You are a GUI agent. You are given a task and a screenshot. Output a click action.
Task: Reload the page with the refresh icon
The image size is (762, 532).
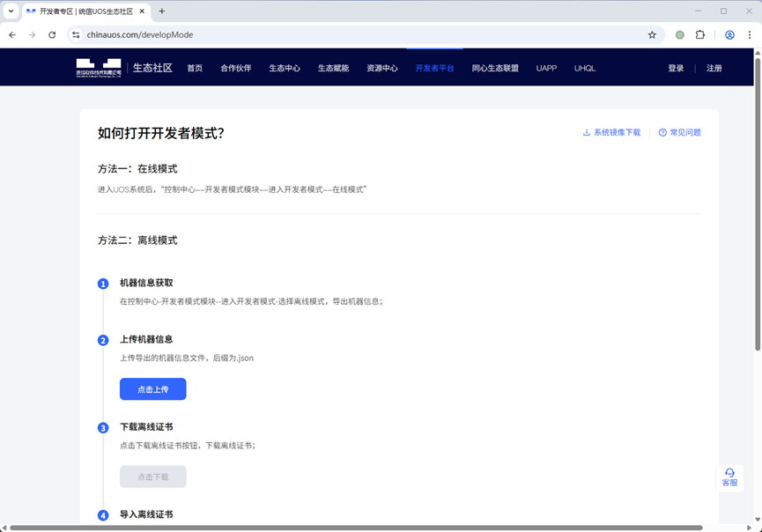tap(53, 35)
